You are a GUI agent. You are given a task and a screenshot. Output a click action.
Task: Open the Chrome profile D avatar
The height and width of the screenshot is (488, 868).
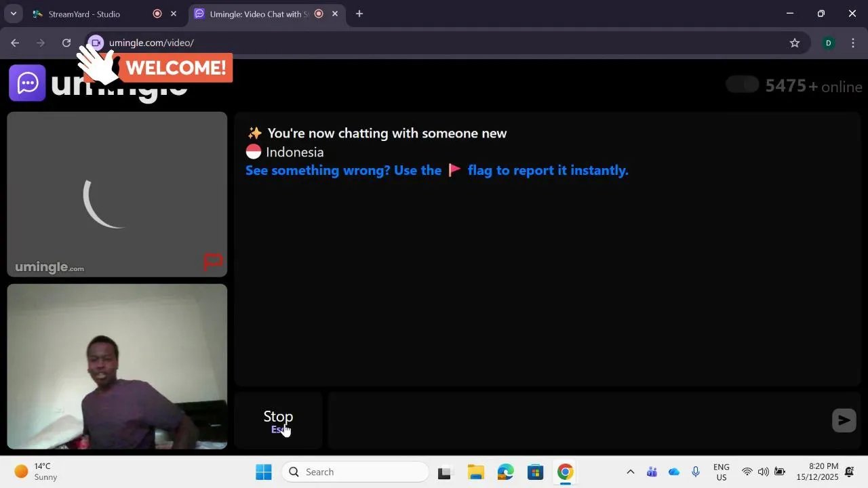[828, 43]
